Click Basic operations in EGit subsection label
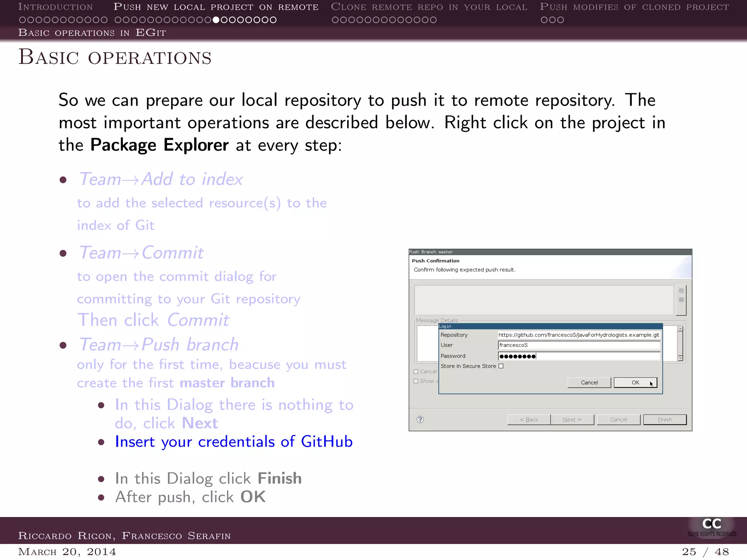The width and height of the screenshot is (747, 560). coord(92,32)
